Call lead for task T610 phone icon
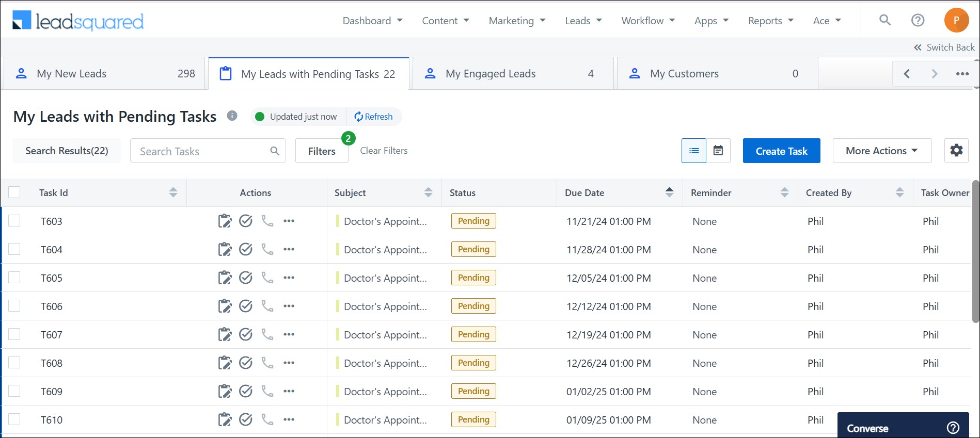The width and height of the screenshot is (980, 438). [267, 419]
